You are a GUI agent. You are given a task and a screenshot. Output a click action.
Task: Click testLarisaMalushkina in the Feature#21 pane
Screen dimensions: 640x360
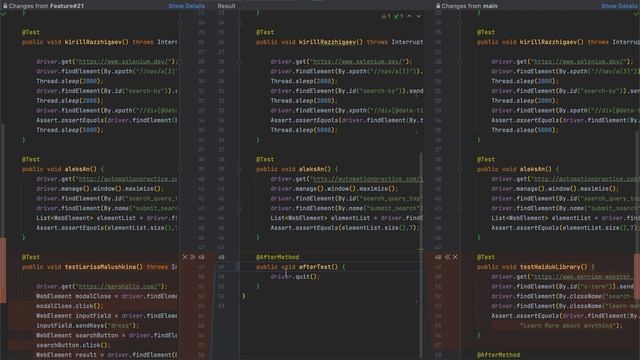click(100, 267)
